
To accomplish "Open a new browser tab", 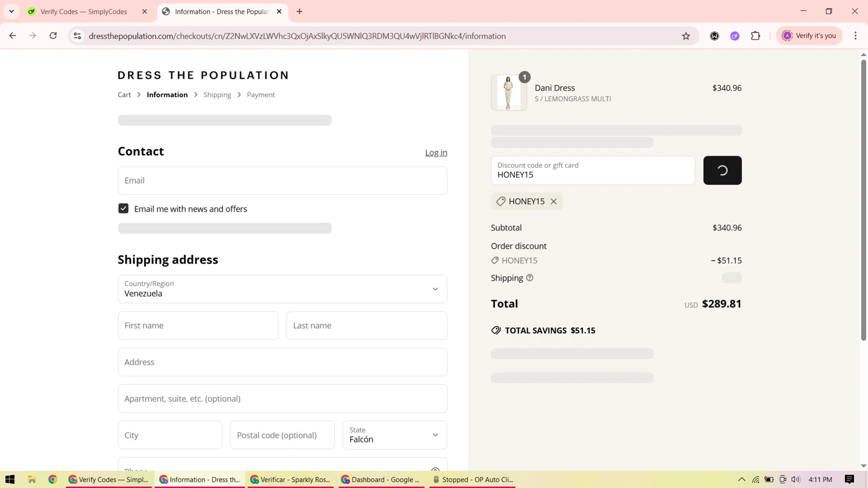I will 299,12.
